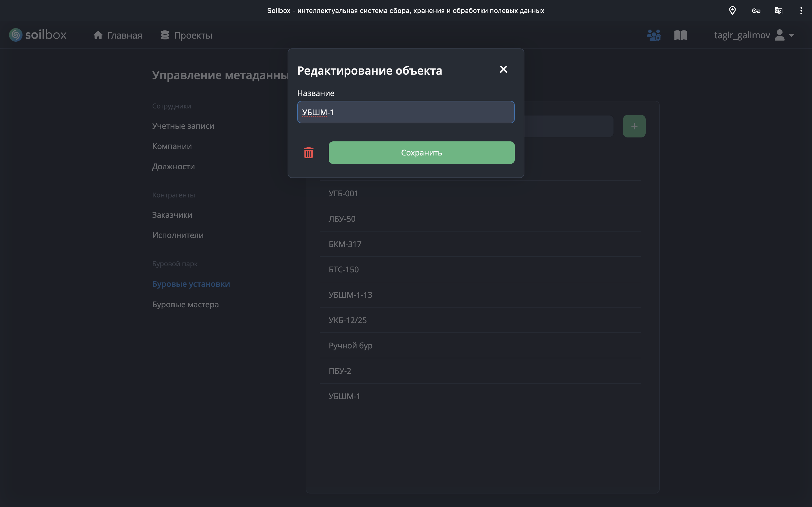Go to Главная home page

coord(118,35)
